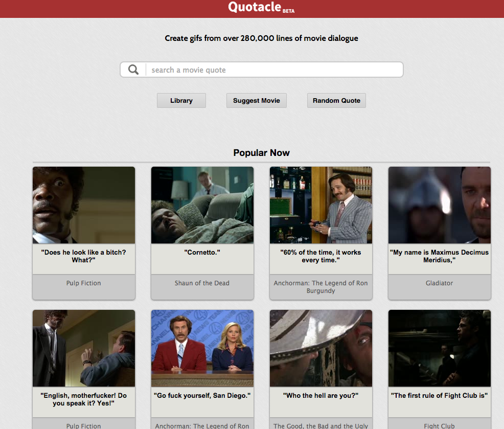Select quote "The first rule of Fight Club is"
The image size is (504, 429).
[440, 396]
